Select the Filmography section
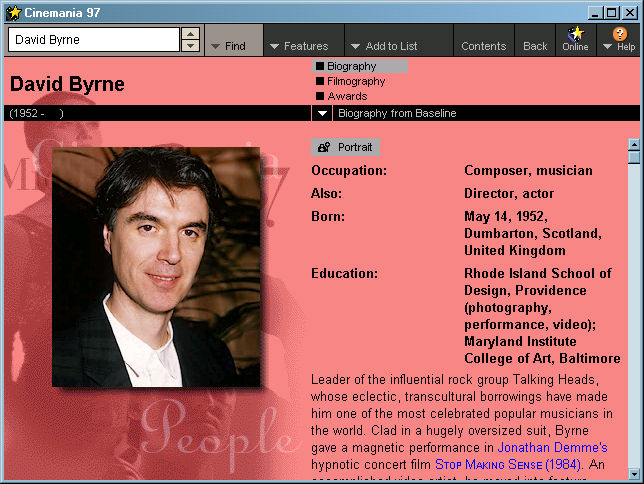The height and width of the screenshot is (484, 644). [x=355, y=81]
